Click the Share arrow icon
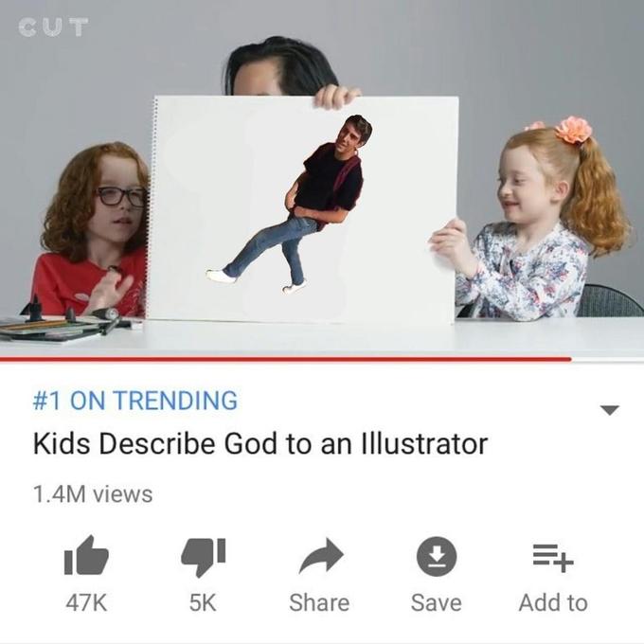644x644 pixels. click(x=321, y=556)
